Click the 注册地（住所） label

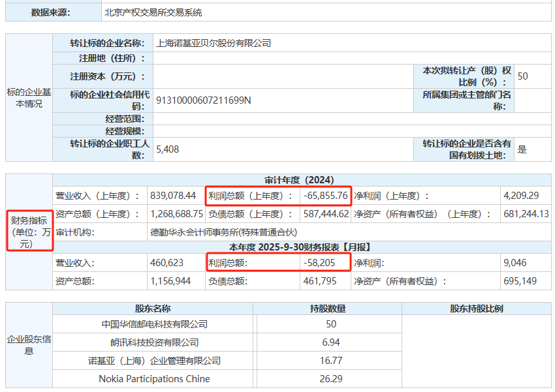112,58
